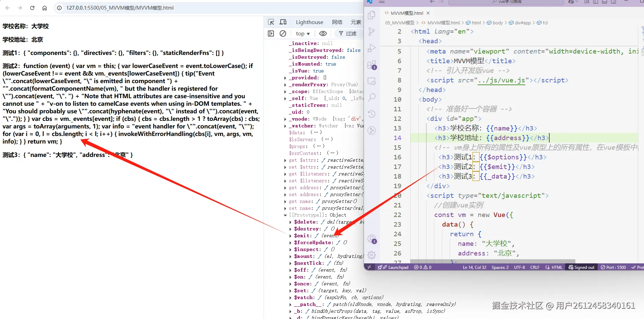
Task: Close the MVVM模型.html editor tab
Action: (x=428, y=13)
